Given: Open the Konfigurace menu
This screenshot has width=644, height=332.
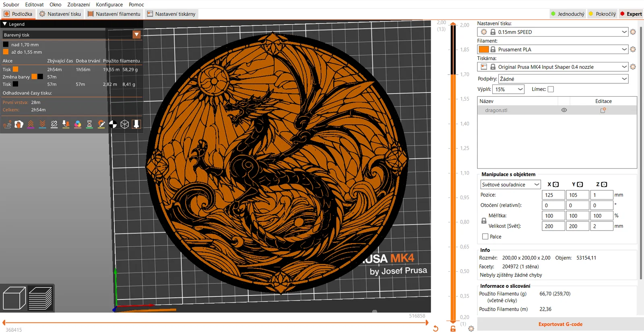Looking at the screenshot, I should pyautogui.click(x=109, y=4).
